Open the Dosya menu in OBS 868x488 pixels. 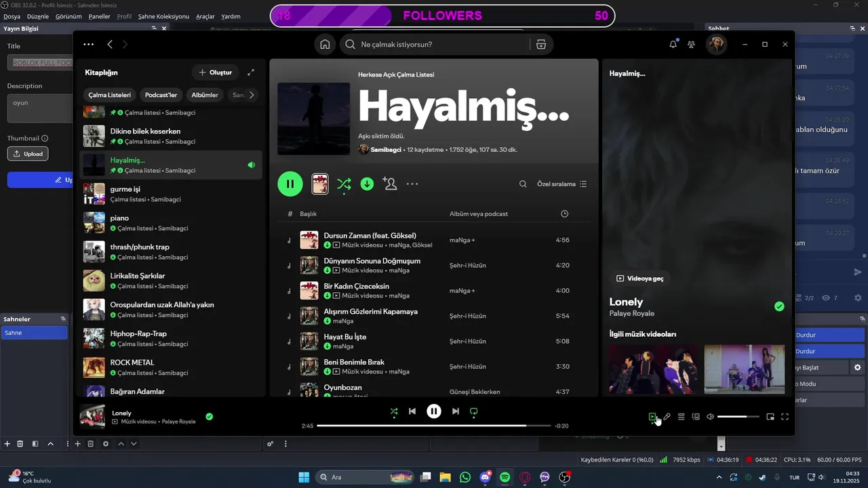click(12, 16)
